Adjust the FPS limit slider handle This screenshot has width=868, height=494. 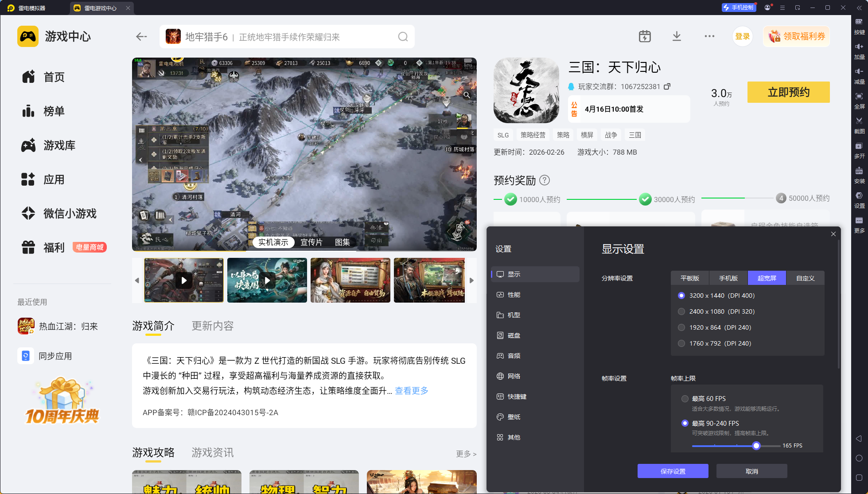(756, 446)
